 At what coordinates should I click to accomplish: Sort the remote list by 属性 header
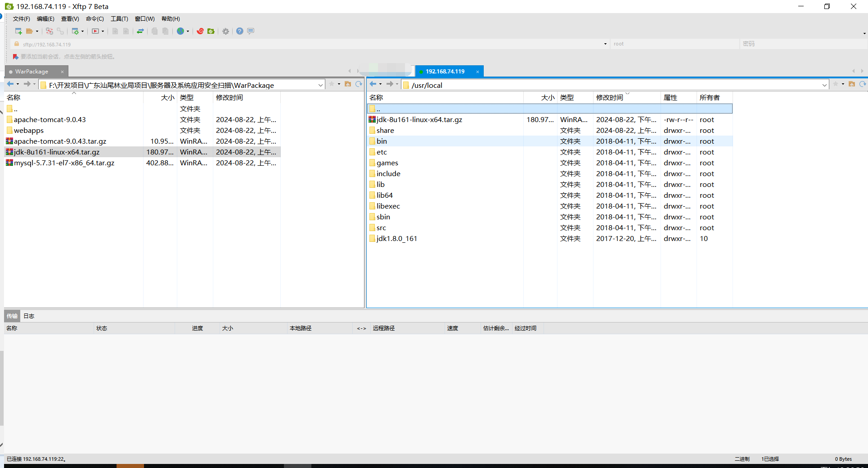[679, 98]
